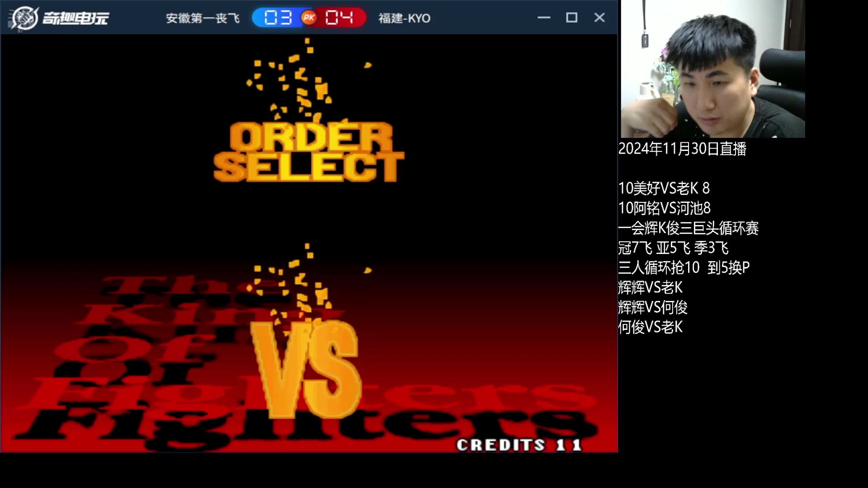Select opponent name 福建-KYO
Viewport: 868px width, 488px height.
coord(404,18)
